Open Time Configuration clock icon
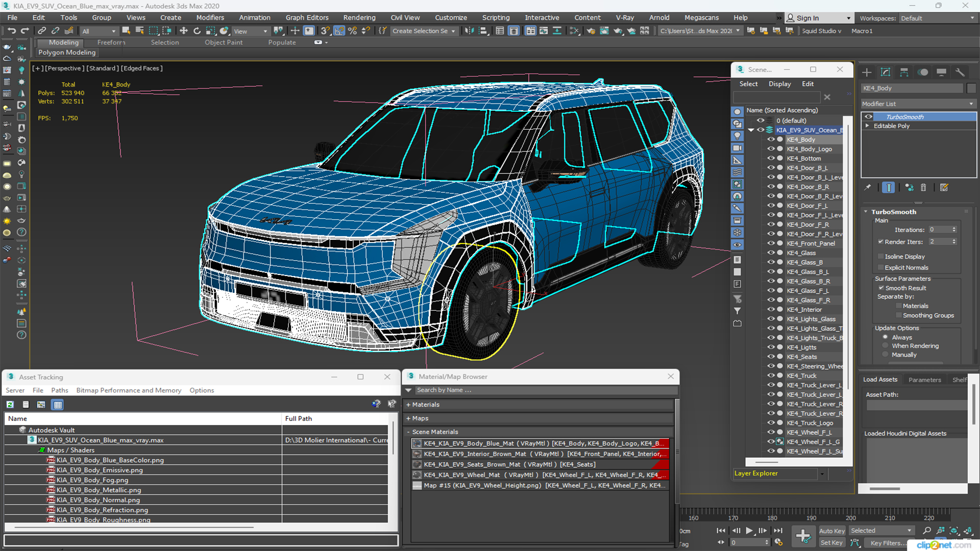Screen dimensions: 980x551 [x=778, y=542]
